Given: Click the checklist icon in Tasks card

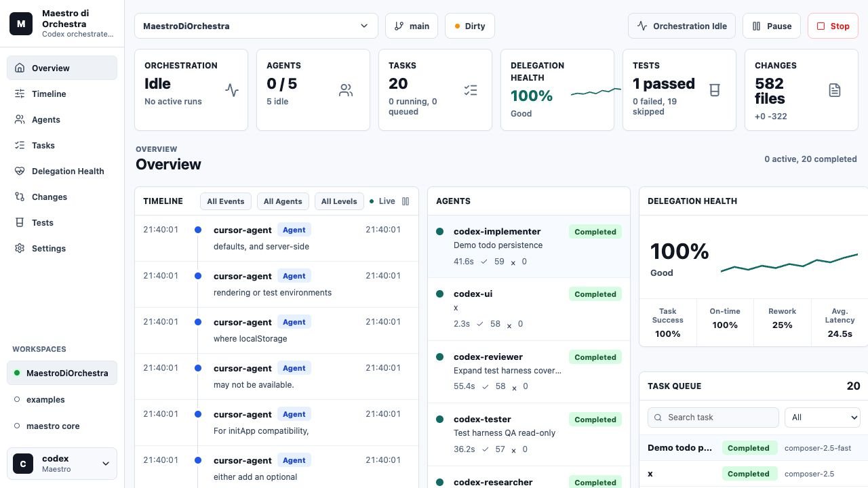Looking at the screenshot, I should [471, 90].
